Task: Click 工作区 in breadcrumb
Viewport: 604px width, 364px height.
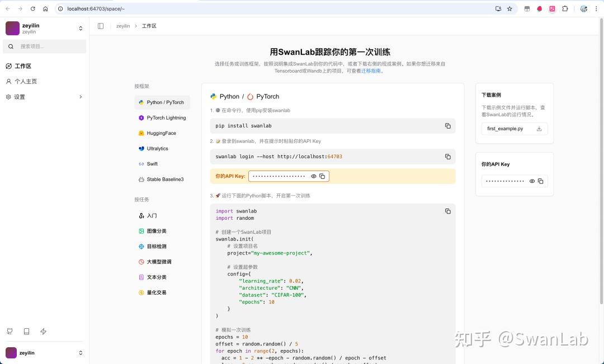Action: point(149,26)
